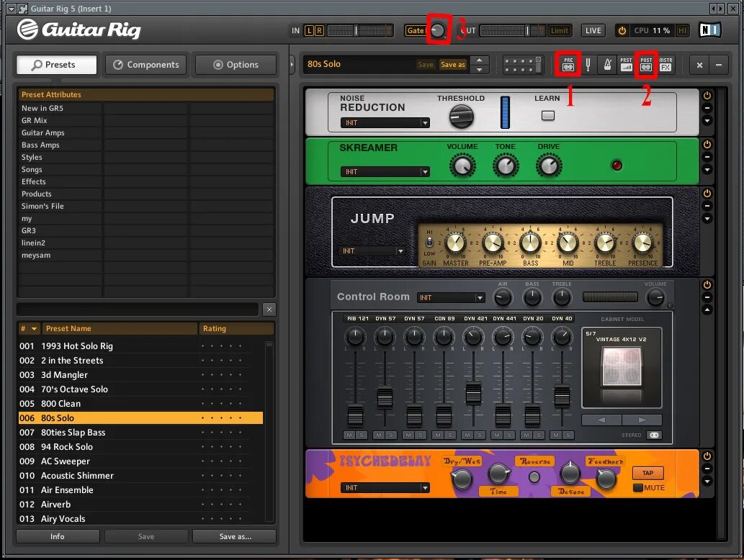The image size is (744, 560).
Task: Open the Post tapedeck
Action: (x=646, y=65)
